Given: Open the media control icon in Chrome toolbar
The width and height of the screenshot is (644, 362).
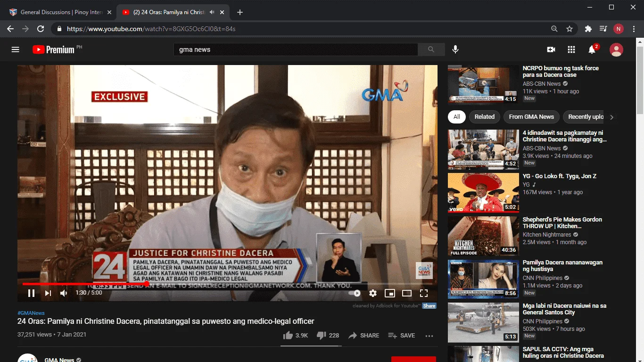Looking at the screenshot, I should pos(603,29).
